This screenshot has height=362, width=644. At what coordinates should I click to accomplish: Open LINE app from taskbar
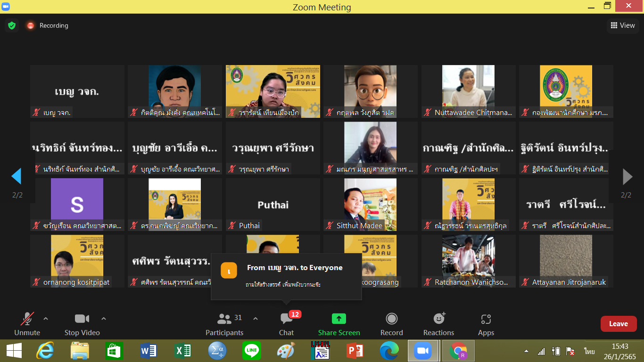point(252,351)
